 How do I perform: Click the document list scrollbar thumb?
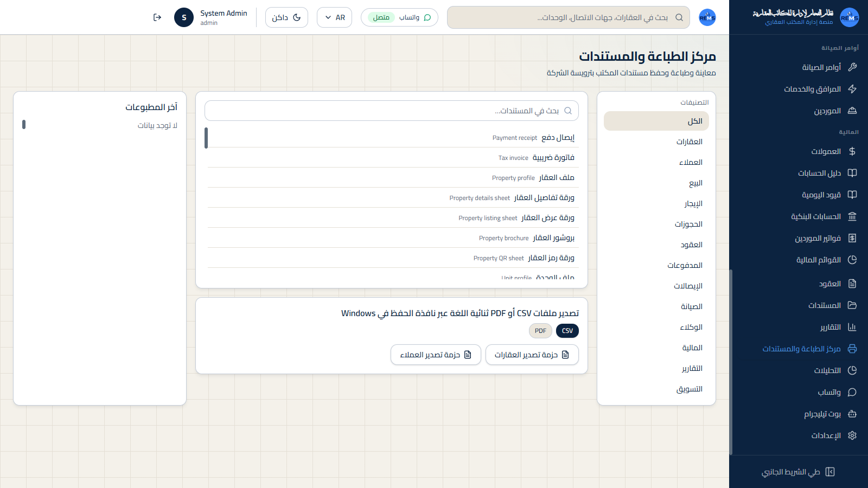coord(206,138)
